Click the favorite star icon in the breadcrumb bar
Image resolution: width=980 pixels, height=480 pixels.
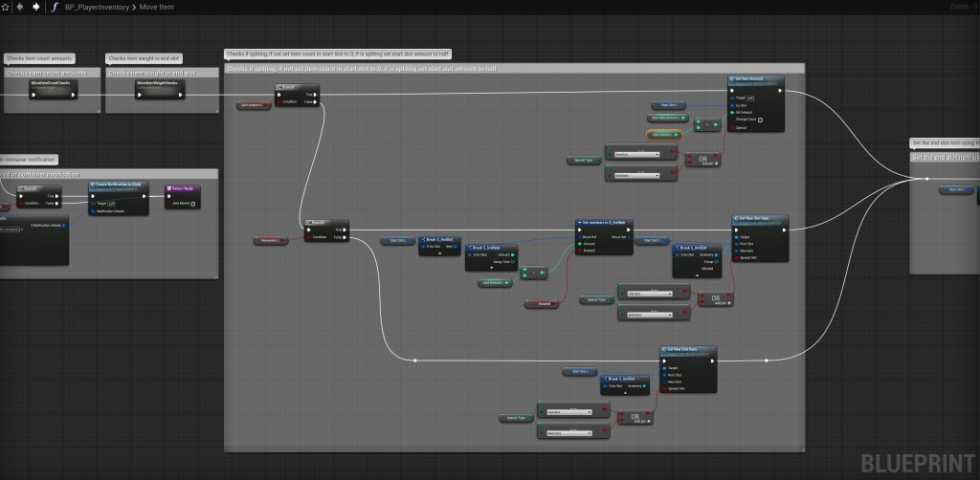coord(7,6)
